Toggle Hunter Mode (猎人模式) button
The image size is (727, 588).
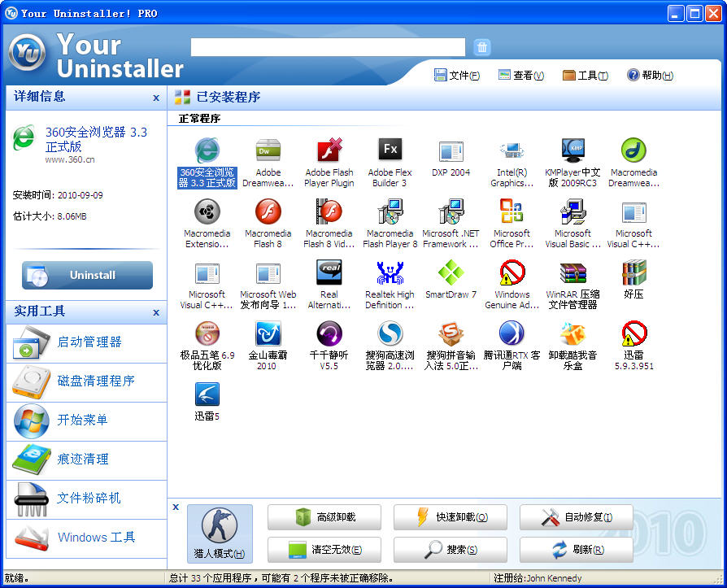pos(220,534)
